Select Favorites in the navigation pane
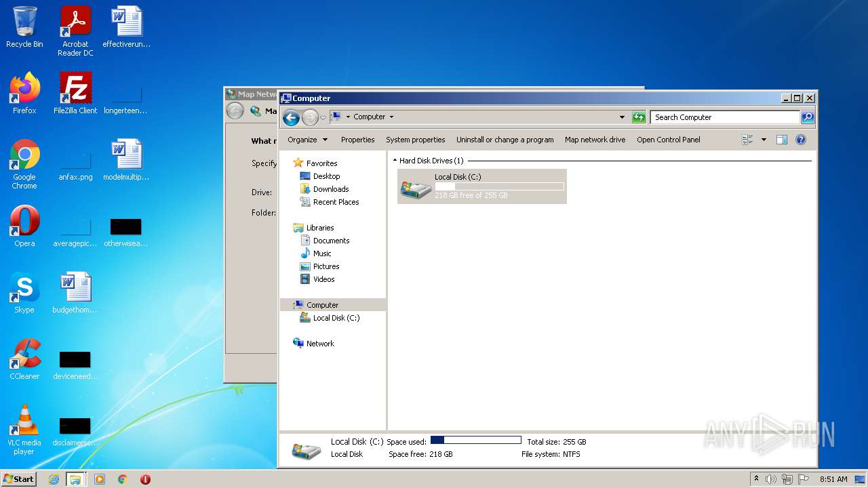Image resolution: width=868 pixels, height=488 pixels. (x=321, y=163)
